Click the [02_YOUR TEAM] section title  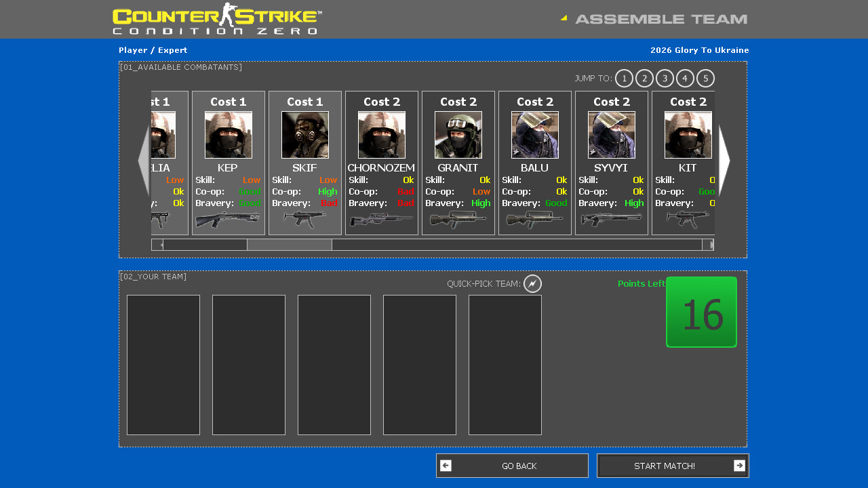pos(153,277)
